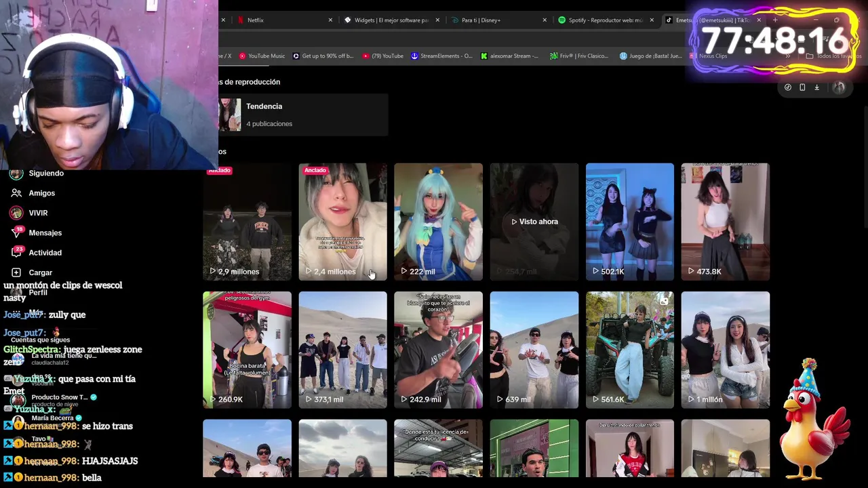Open the (79) YouTube bookmark
Screen dimensions: 868x488
point(382,56)
